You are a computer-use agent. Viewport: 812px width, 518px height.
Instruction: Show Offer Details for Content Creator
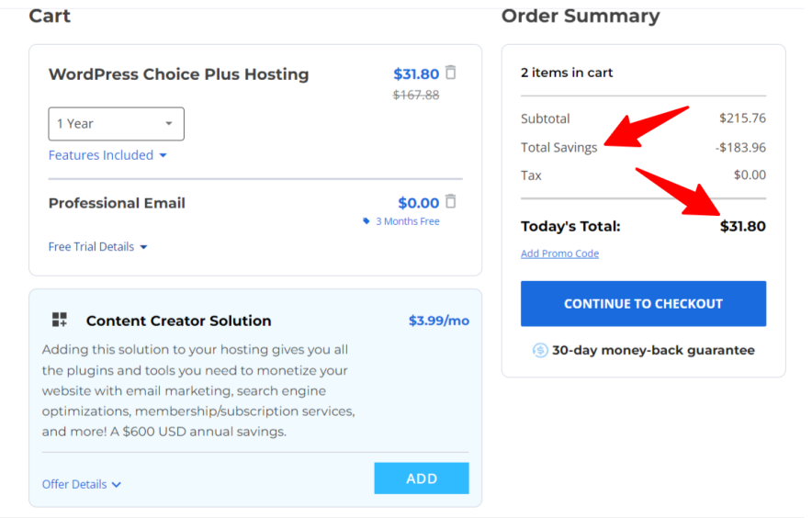(x=82, y=484)
